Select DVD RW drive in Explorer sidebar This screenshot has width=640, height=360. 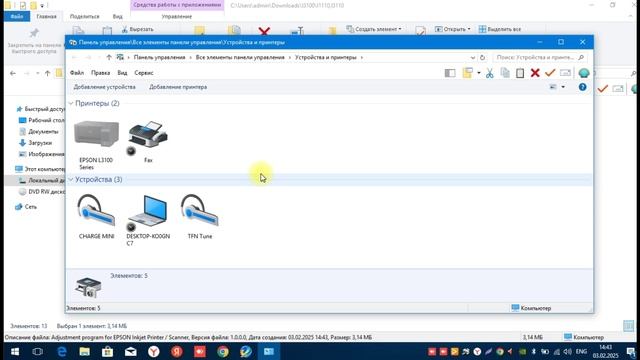click(42, 192)
